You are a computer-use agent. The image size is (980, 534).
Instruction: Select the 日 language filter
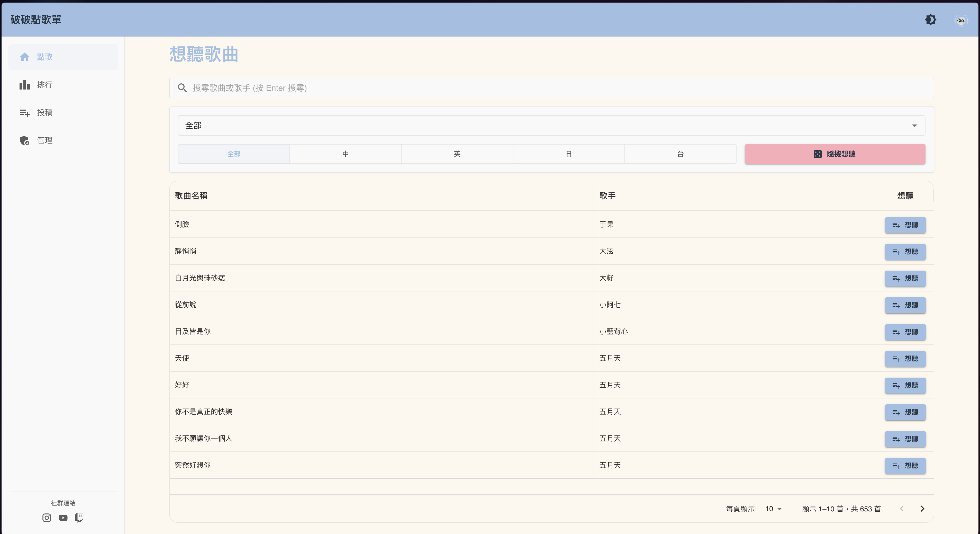(568, 154)
